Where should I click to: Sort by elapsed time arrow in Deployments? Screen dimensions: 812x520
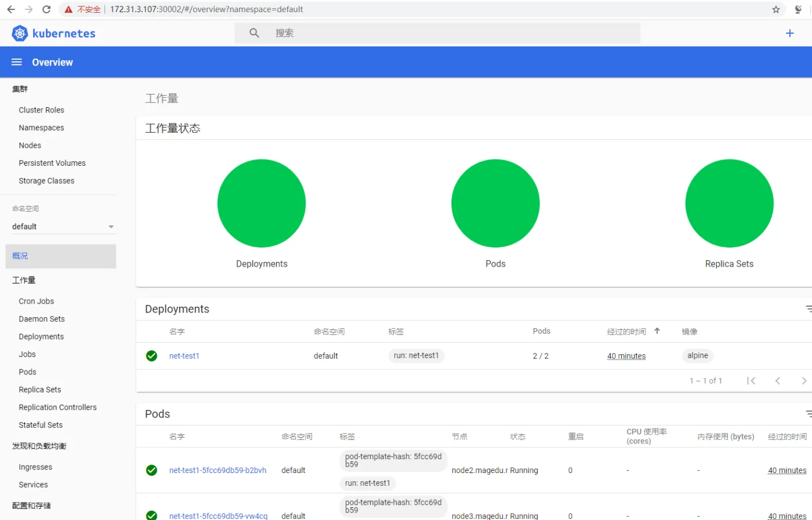[657, 331]
